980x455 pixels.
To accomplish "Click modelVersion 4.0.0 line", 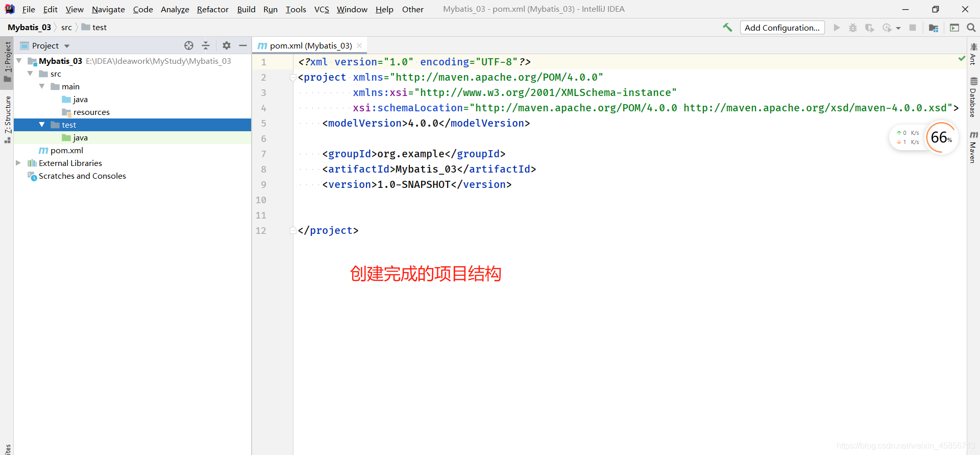I will tap(426, 123).
